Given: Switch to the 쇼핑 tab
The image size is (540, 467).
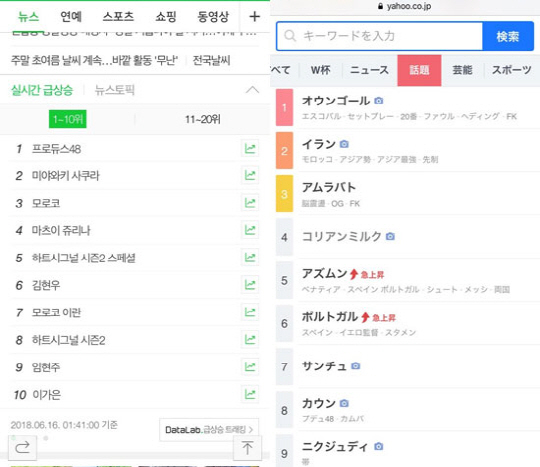Looking at the screenshot, I should click(166, 17).
